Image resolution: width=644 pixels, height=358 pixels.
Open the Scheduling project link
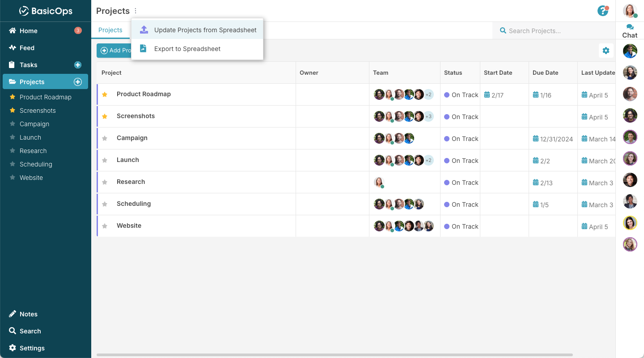point(134,204)
